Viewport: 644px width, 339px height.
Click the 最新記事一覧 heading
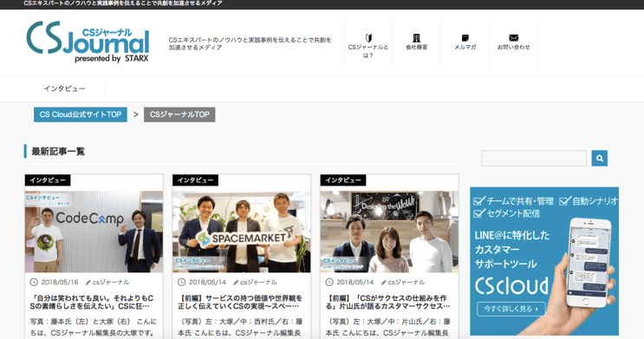[58, 152]
